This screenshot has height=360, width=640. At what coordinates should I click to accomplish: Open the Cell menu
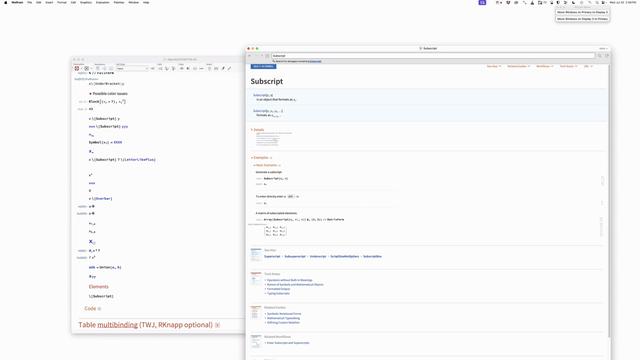(73, 2)
